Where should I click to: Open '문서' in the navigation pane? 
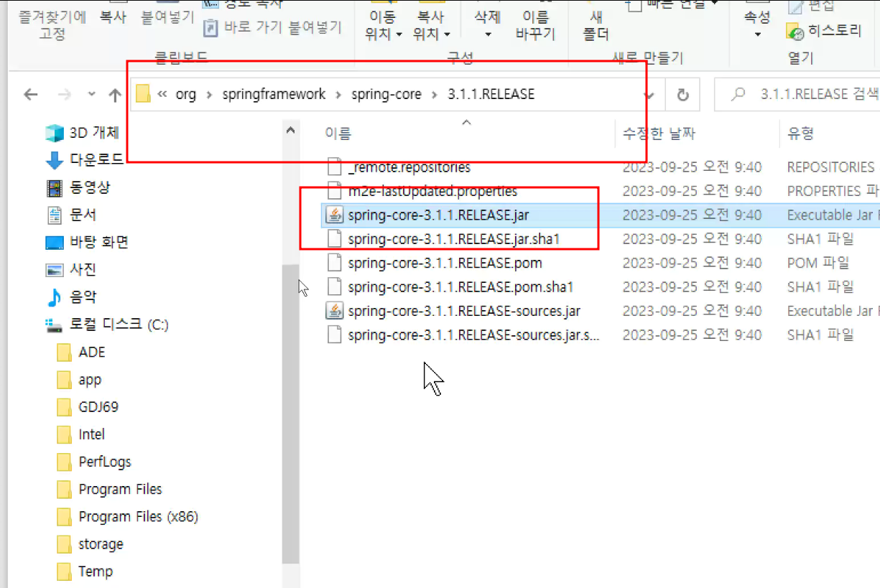(83, 215)
